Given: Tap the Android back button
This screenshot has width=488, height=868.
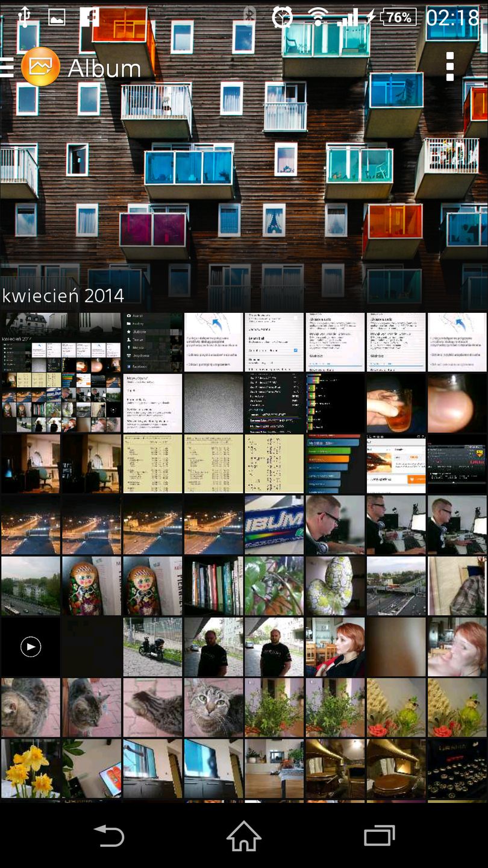Looking at the screenshot, I should click(x=109, y=836).
